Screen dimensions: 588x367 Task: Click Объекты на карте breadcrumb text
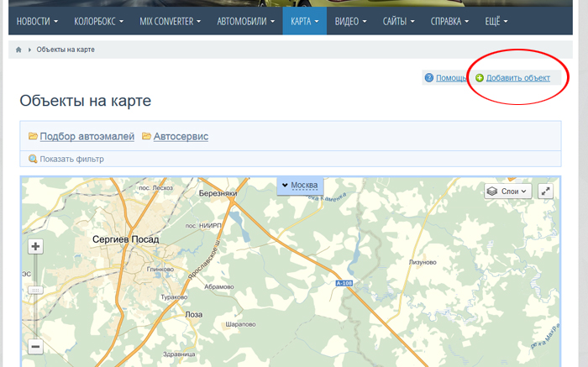click(66, 50)
